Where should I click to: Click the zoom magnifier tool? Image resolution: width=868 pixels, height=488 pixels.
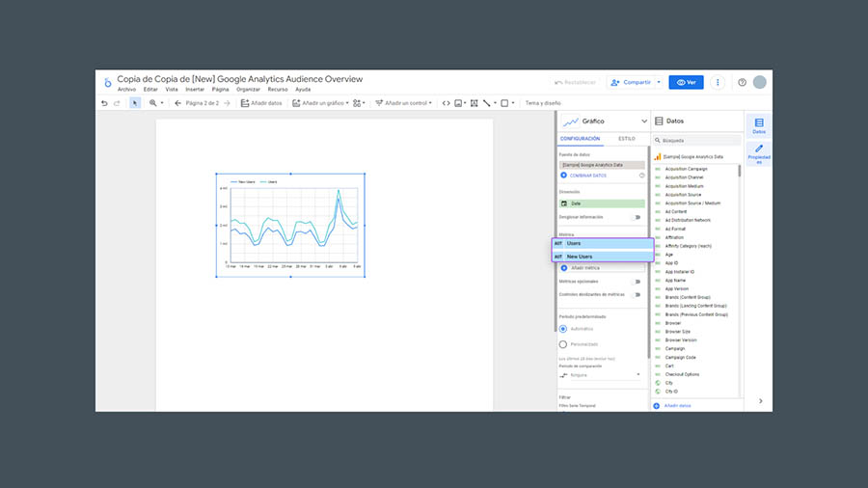tap(152, 103)
